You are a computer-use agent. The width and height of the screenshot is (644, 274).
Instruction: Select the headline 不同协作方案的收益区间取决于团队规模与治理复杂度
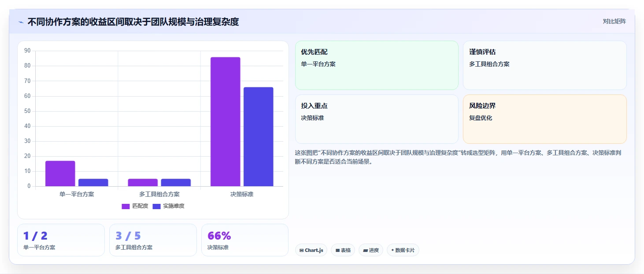[x=133, y=22]
